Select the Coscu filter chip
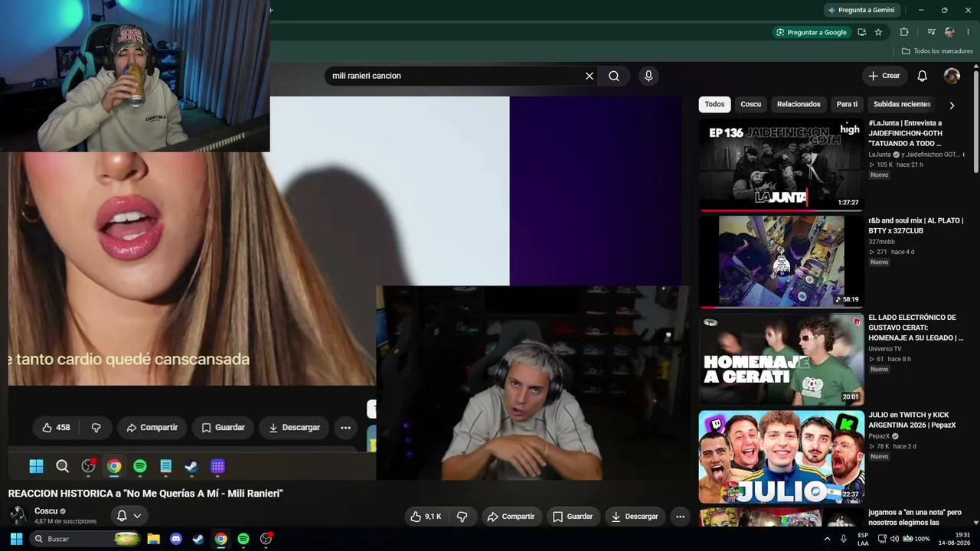The height and width of the screenshot is (551, 980). [x=751, y=104]
